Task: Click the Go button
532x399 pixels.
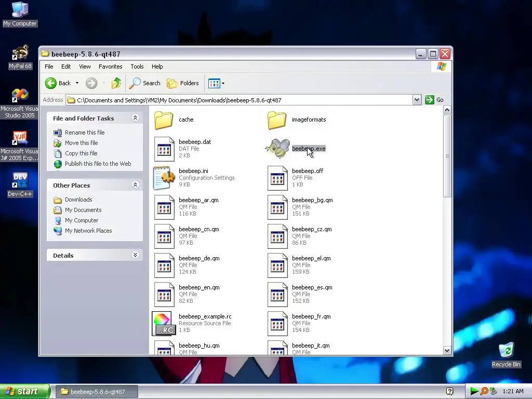Action: tap(435, 100)
